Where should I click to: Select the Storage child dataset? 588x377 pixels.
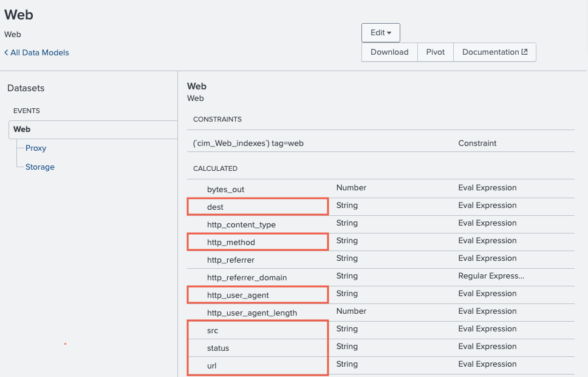pyautogui.click(x=39, y=167)
